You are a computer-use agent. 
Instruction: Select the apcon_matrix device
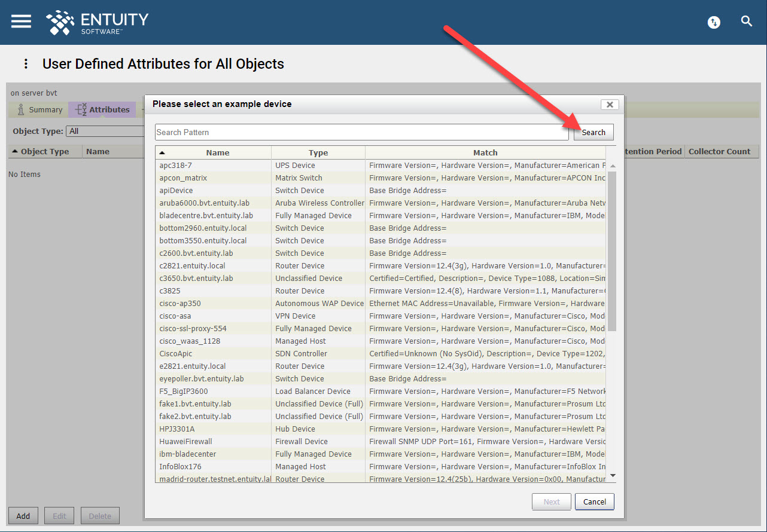click(x=381, y=178)
